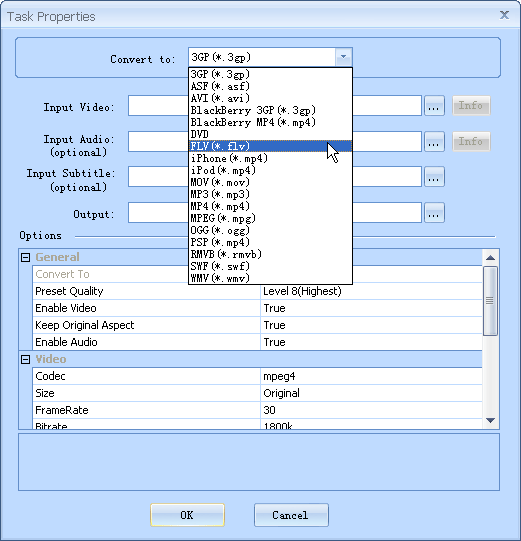The width and height of the screenshot is (521, 541).
Task: Click the Input Video path field
Action: pyautogui.click(x=275, y=106)
